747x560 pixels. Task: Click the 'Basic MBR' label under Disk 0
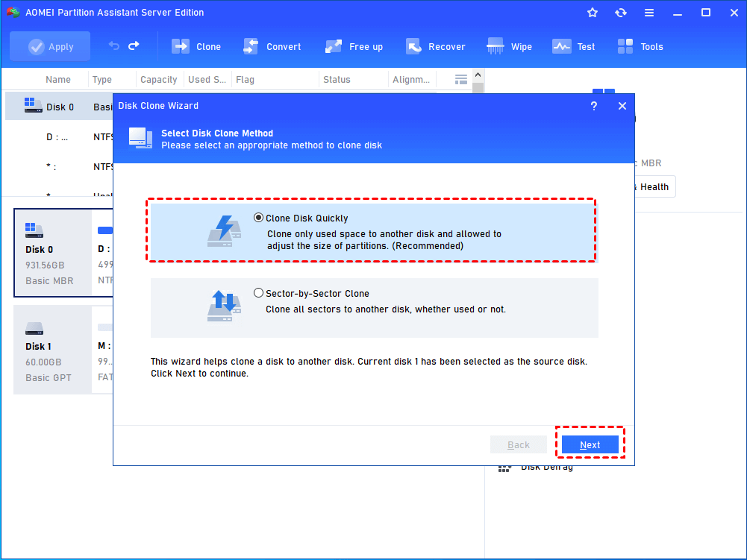coord(49,281)
